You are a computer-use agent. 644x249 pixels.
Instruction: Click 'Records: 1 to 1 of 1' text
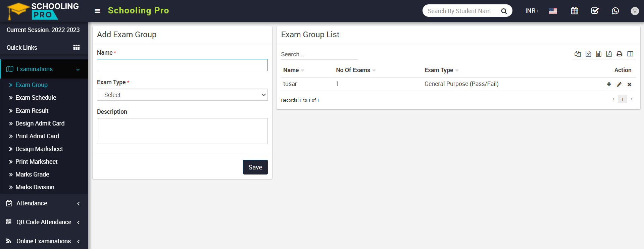coord(300,100)
